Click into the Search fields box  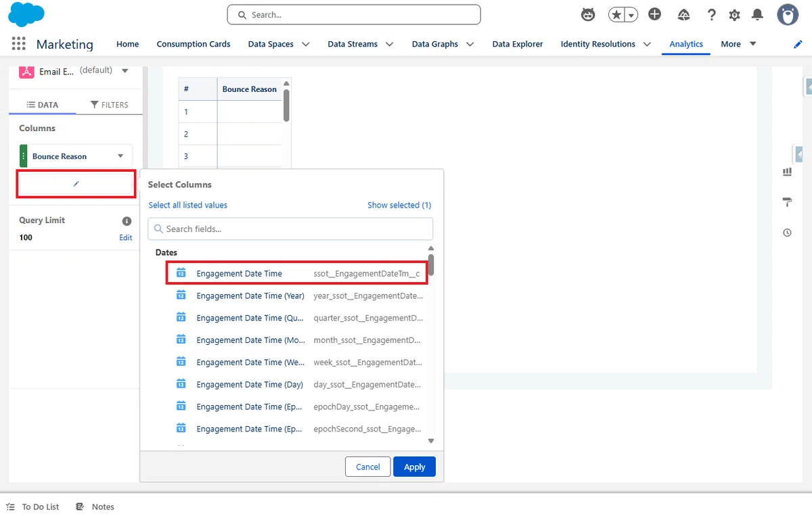click(290, 229)
